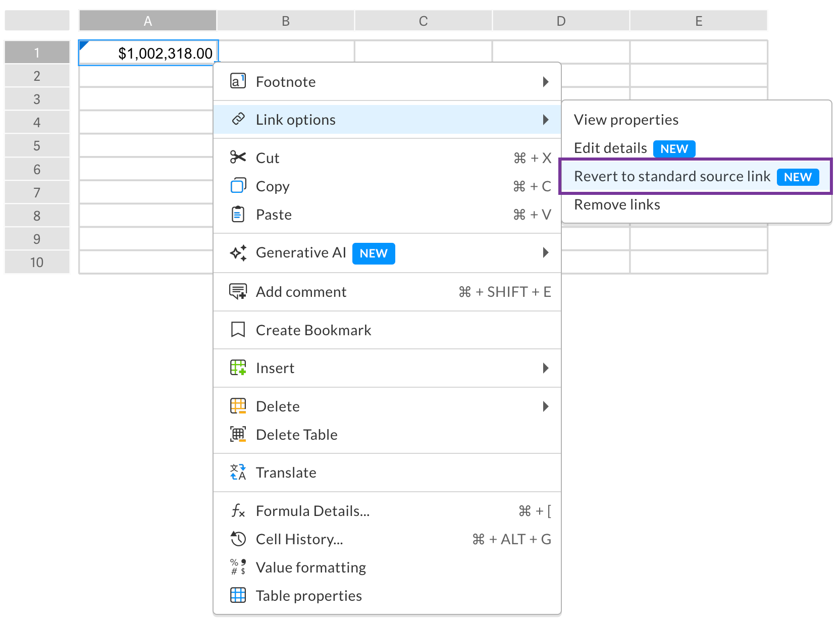Click the scissors Cut icon
The height and width of the screenshot is (624, 840).
click(238, 158)
